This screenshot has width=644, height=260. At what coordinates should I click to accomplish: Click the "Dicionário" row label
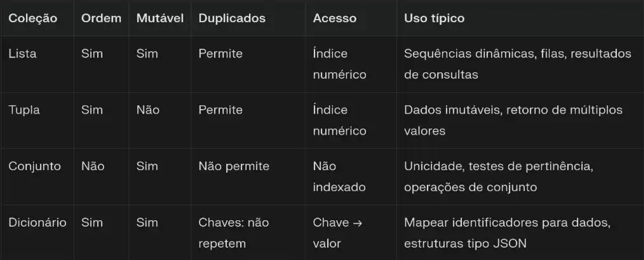pos(37,223)
